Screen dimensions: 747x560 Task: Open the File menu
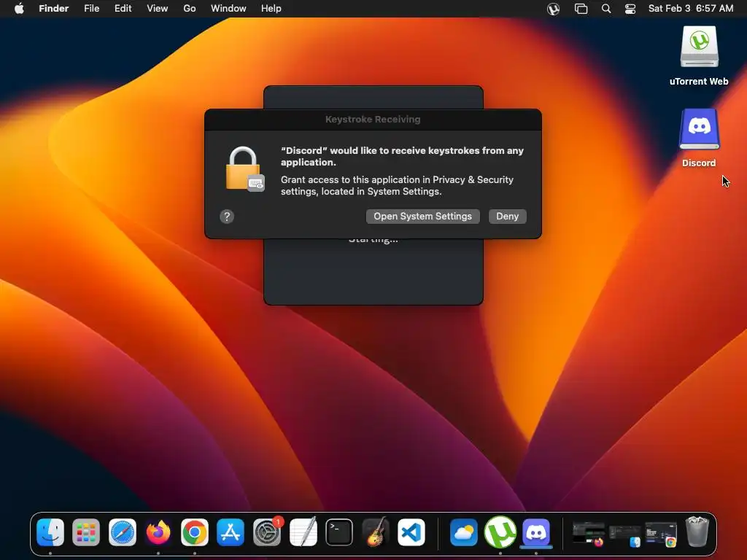click(91, 9)
